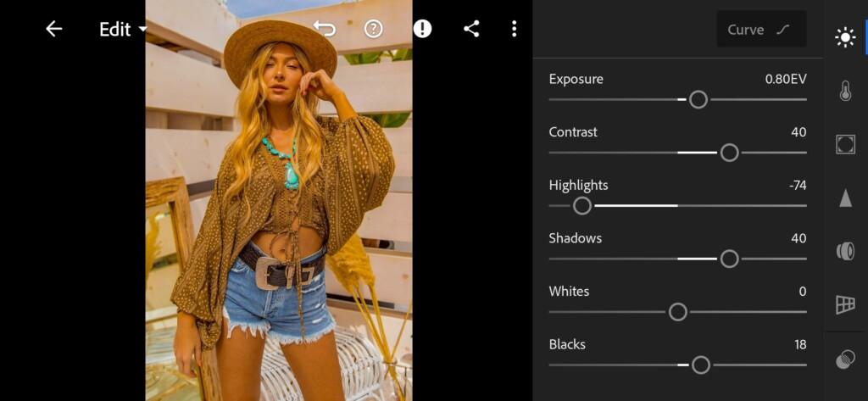Click the Blacks slider knob
This screenshot has height=401, width=868.
click(x=701, y=365)
